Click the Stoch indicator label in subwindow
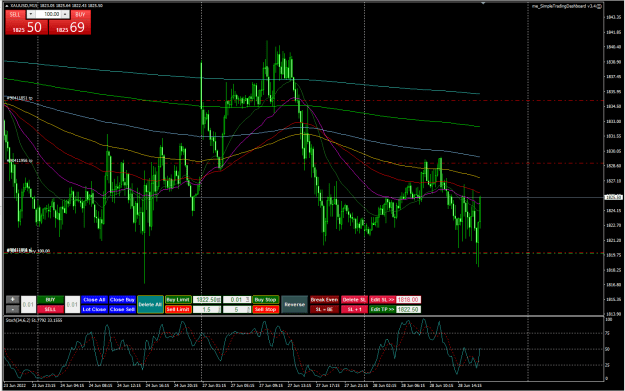Screen dimensions: 625x391 [x=33, y=320]
